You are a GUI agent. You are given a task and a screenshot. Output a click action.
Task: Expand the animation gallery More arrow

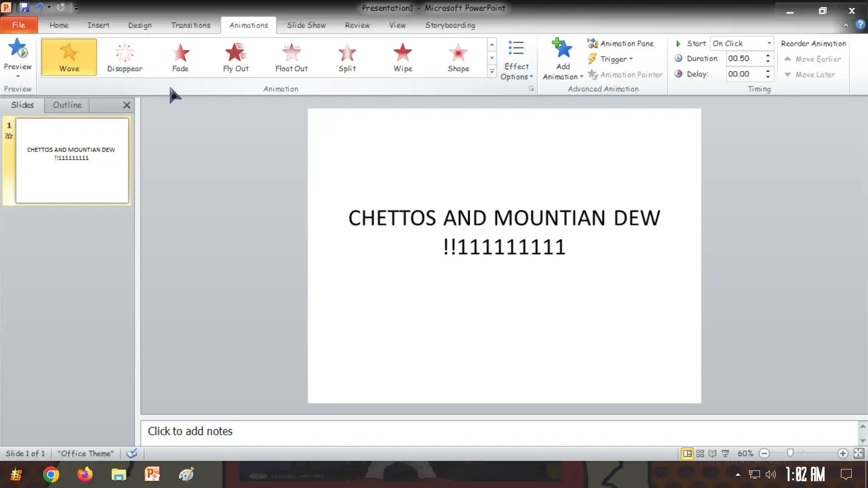[x=491, y=71]
